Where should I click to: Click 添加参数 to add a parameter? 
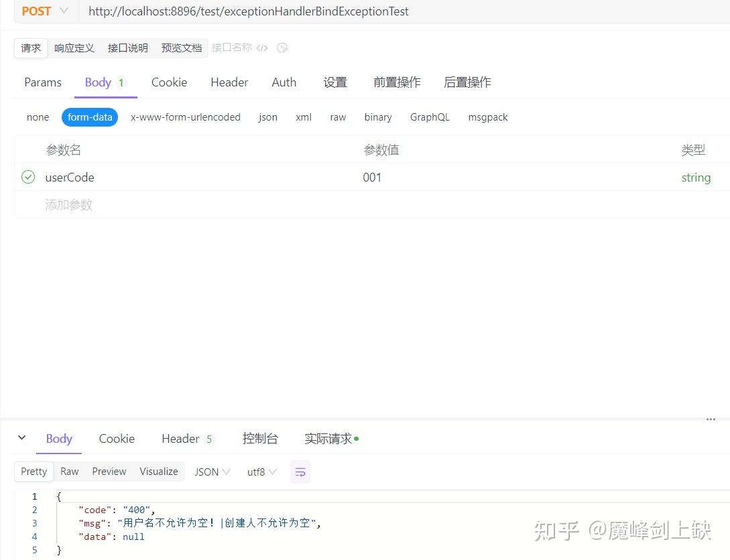click(x=68, y=204)
